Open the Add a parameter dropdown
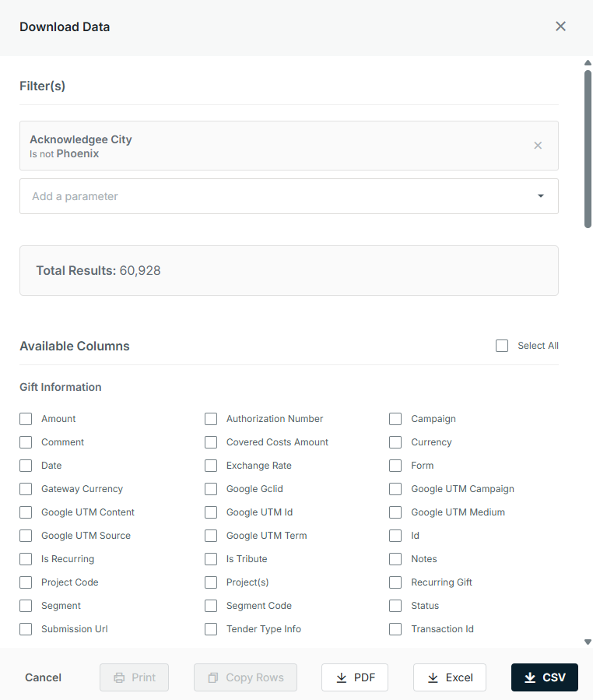The width and height of the screenshot is (593, 700). [289, 196]
